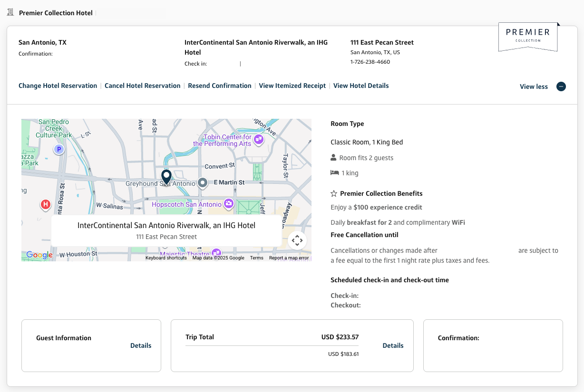The width and height of the screenshot is (584, 392).
Task: Select the Hopscotch San Antonio camera marker
Action: point(229,203)
